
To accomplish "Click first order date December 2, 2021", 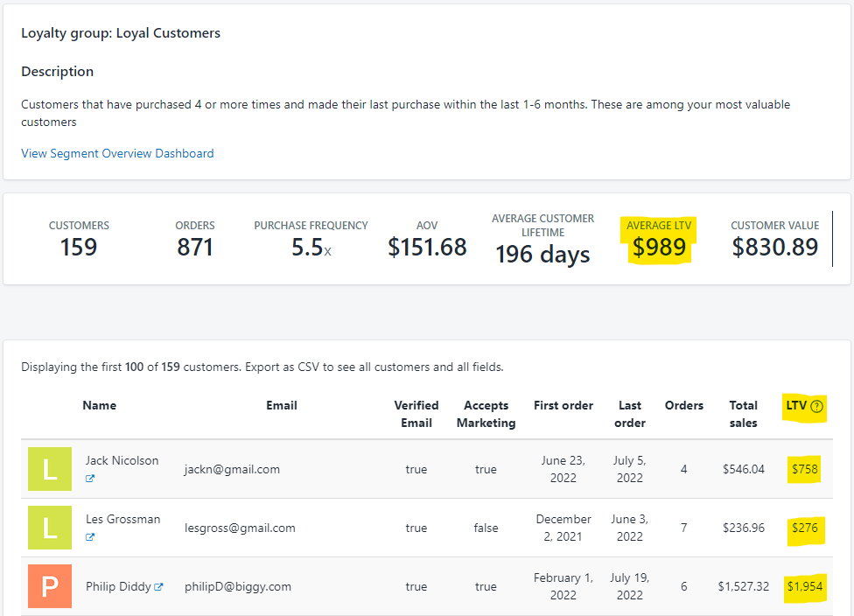I will tap(563, 528).
